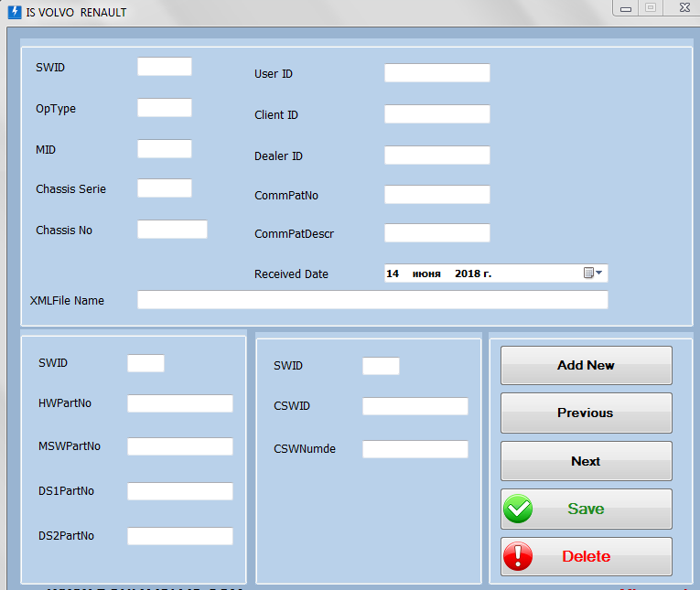Focus the User ID text box

(x=436, y=73)
